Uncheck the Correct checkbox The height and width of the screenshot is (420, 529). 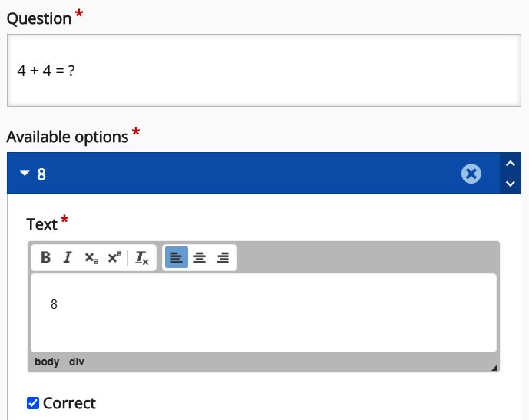point(33,403)
